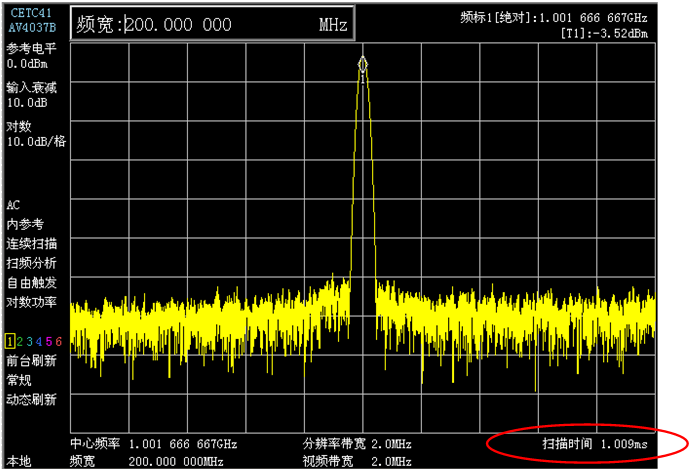Select trace number 5 indicator
692x471 pixels.
click(x=49, y=341)
